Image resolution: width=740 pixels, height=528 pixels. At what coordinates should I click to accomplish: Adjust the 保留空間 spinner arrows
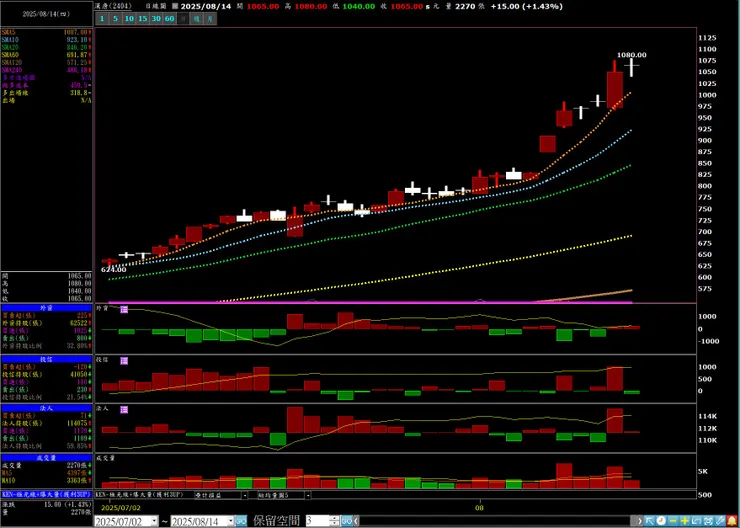335,521
